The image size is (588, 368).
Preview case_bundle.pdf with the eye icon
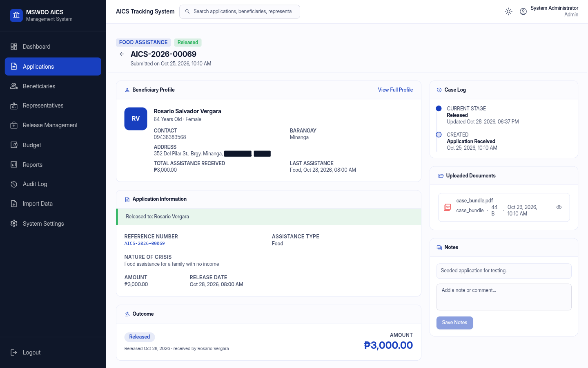[x=559, y=207]
